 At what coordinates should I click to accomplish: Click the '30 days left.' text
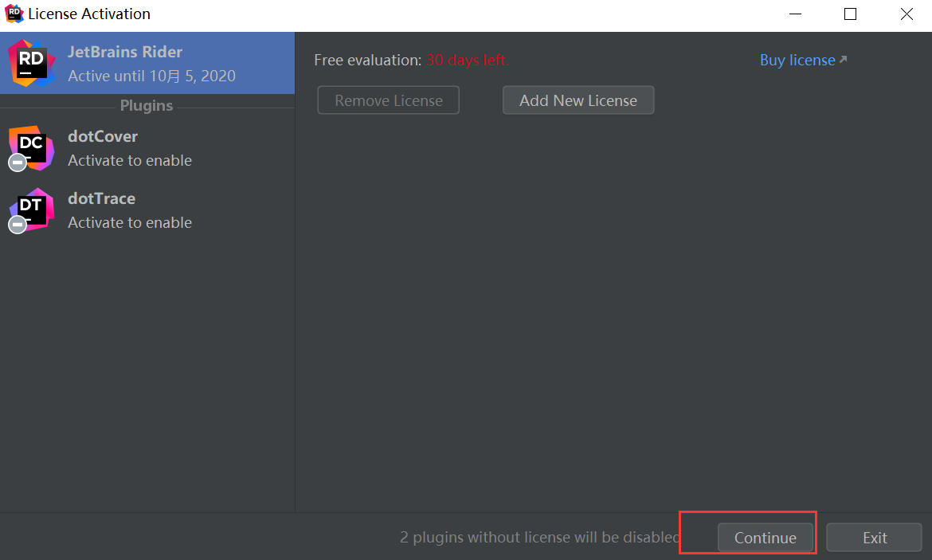[x=467, y=60]
